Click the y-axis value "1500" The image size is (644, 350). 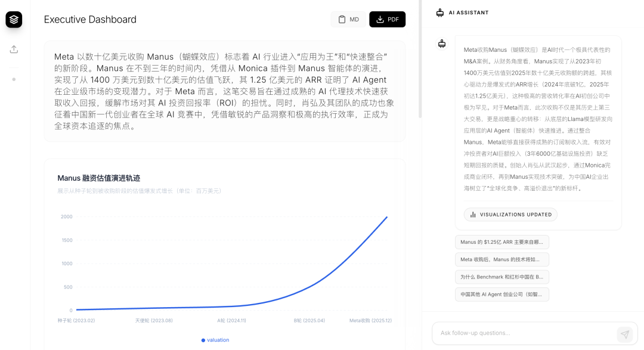(67, 240)
